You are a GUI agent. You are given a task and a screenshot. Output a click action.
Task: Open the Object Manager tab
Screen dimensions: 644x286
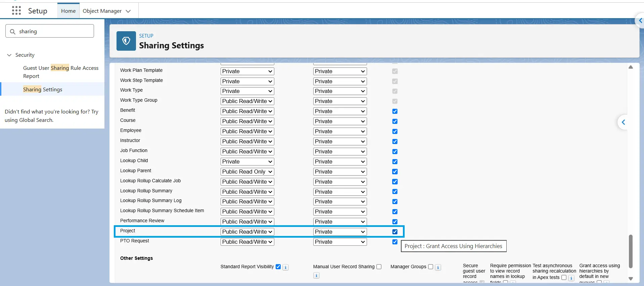[x=102, y=11]
